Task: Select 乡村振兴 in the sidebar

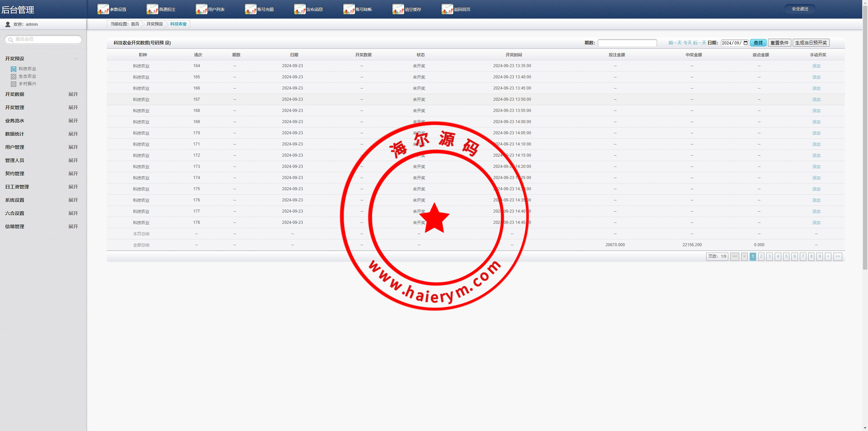Action: [27, 84]
